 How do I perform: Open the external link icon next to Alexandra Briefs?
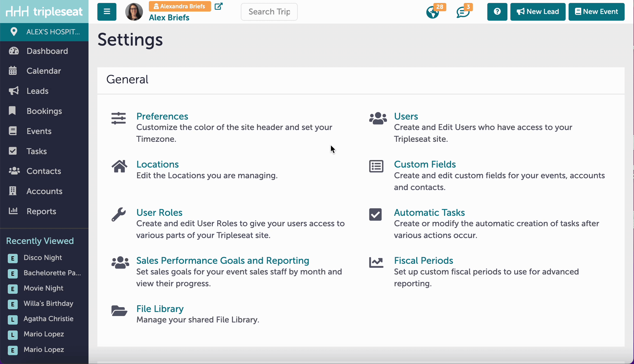(x=219, y=6)
